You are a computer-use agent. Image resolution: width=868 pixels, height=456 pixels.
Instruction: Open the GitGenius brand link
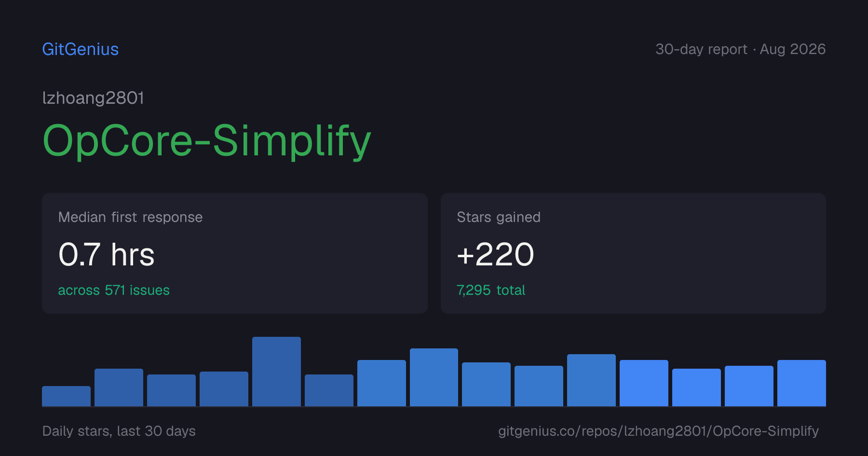(x=81, y=49)
